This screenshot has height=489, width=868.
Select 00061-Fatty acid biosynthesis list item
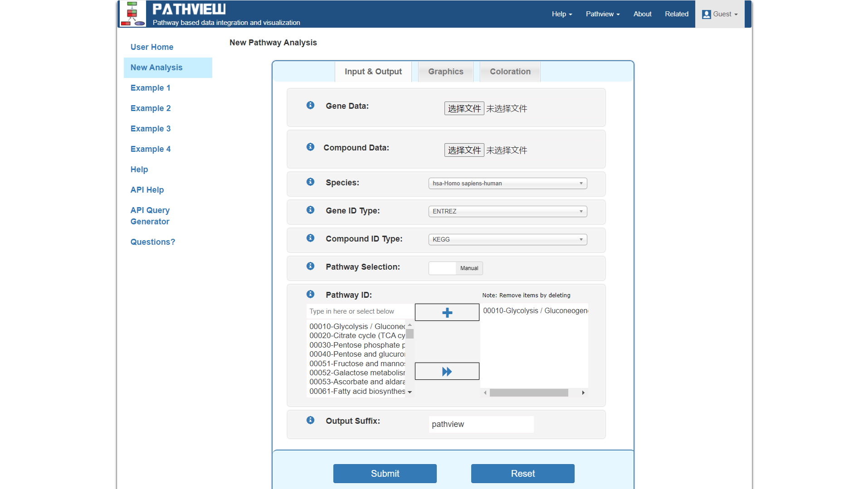[357, 392]
